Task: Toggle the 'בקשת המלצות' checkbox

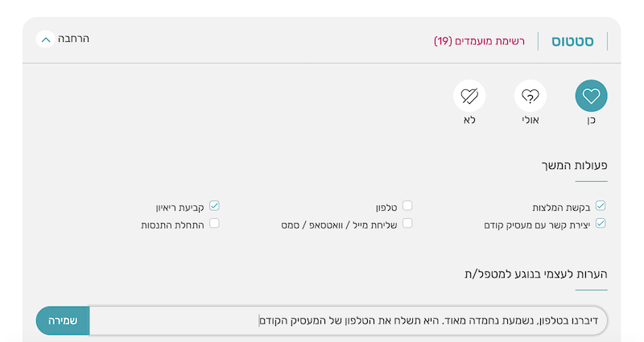Action: point(600,206)
